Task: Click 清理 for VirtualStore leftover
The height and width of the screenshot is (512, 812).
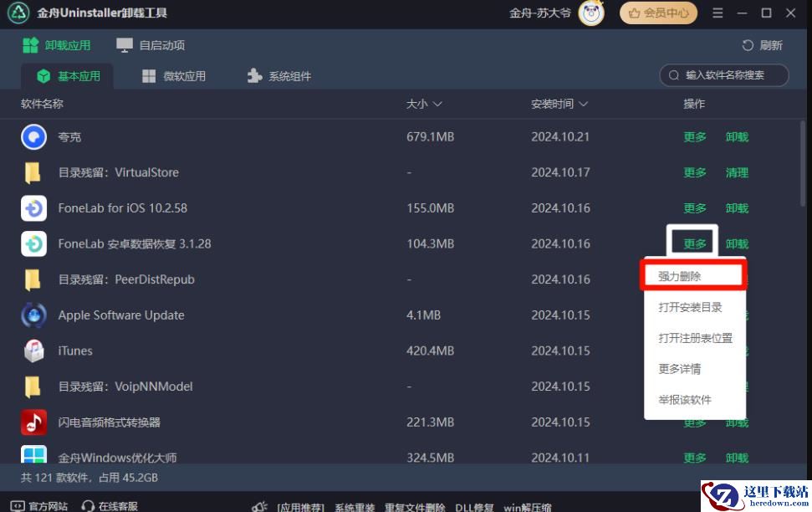Action: (x=737, y=172)
